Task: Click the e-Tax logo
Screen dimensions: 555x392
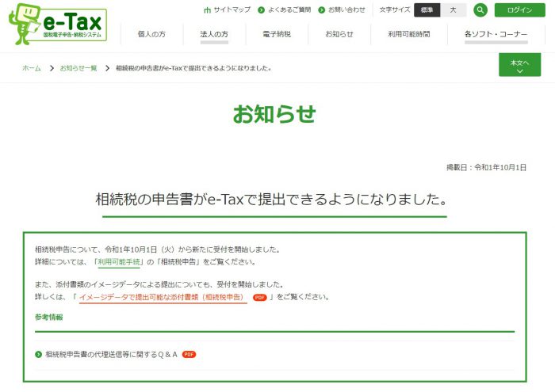Action: point(58,24)
